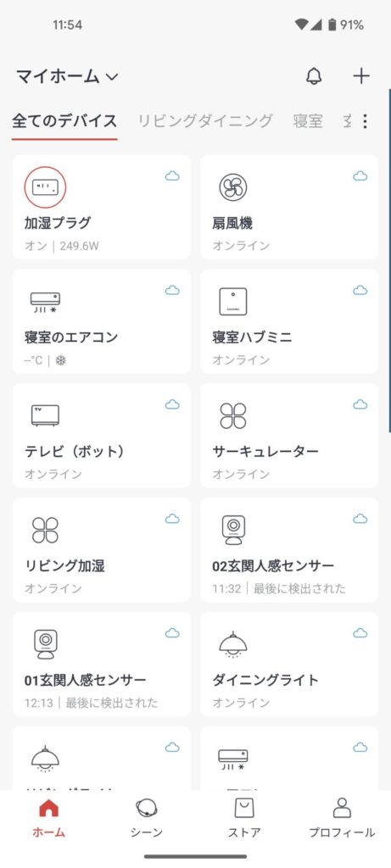Expand the マイホーム home selector
Viewport: 391px width, 868px height.
[x=67, y=76]
